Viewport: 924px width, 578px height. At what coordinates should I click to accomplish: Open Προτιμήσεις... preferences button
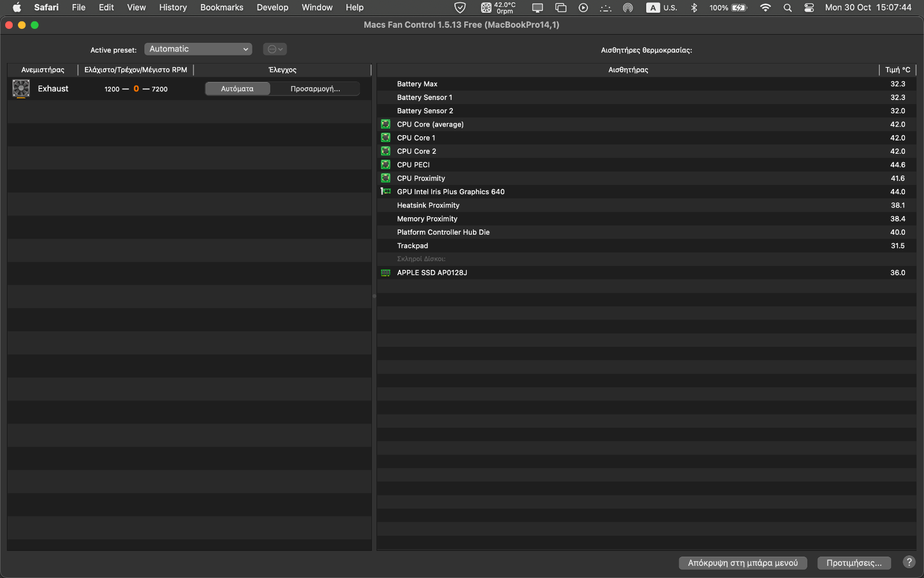(854, 563)
